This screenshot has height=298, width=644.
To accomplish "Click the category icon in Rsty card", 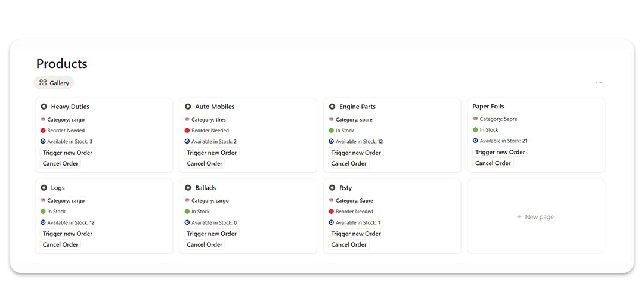I will (x=332, y=201).
